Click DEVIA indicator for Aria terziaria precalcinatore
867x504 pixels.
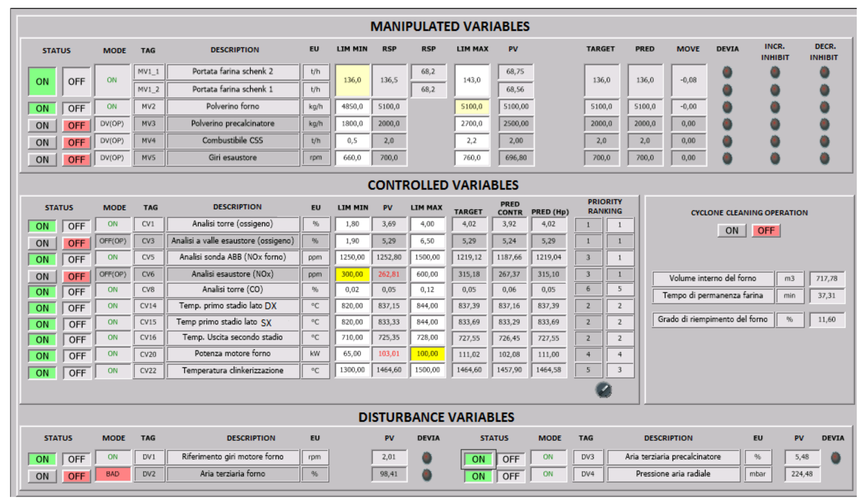point(835,458)
